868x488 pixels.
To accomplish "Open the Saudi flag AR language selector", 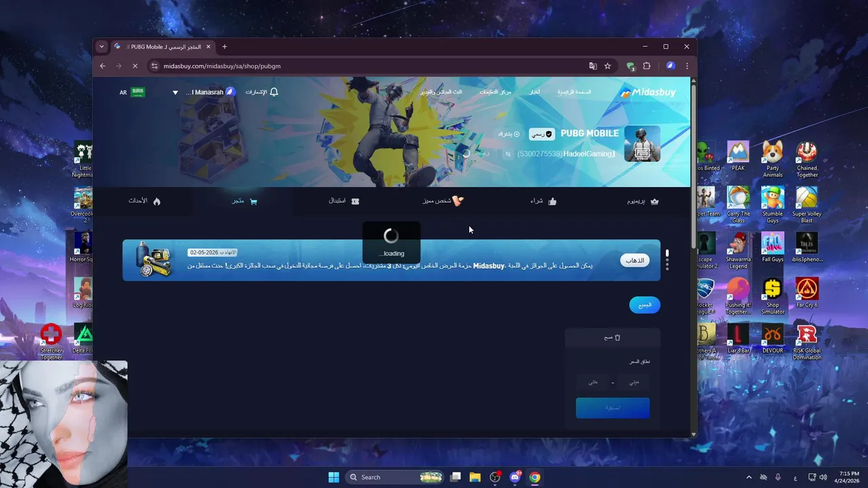I will pyautogui.click(x=132, y=92).
